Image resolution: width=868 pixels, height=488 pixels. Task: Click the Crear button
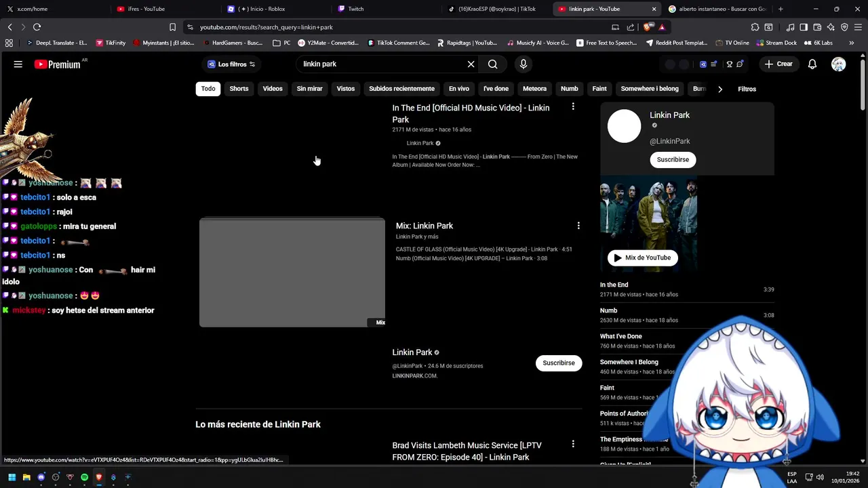pos(778,64)
